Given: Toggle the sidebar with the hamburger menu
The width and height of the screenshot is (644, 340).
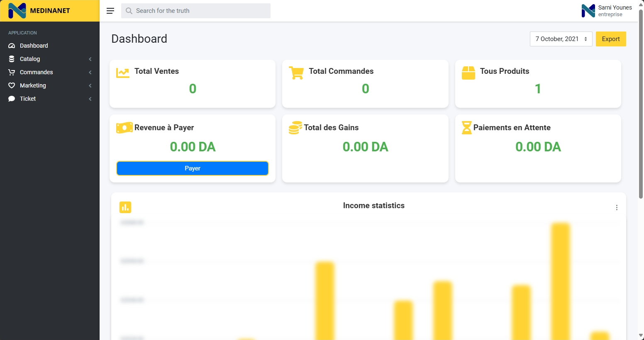Looking at the screenshot, I should coord(110,11).
